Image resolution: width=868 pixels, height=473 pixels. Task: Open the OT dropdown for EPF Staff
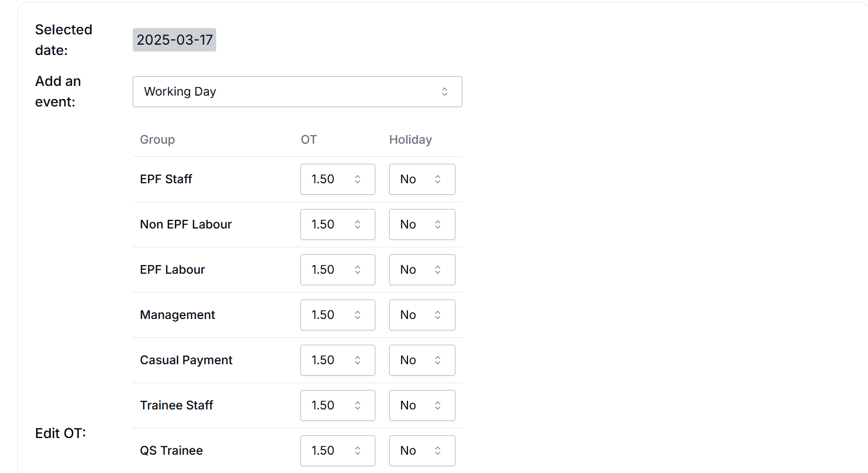(x=338, y=179)
